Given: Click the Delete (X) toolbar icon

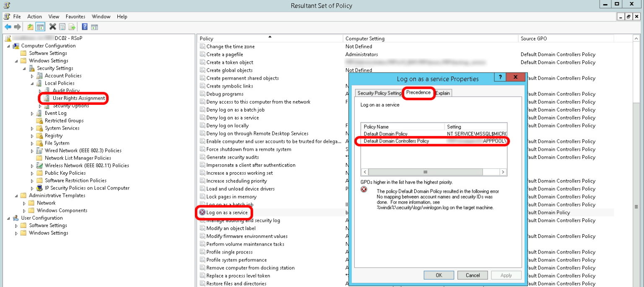Looking at the screenshot, I should [52, 26].
